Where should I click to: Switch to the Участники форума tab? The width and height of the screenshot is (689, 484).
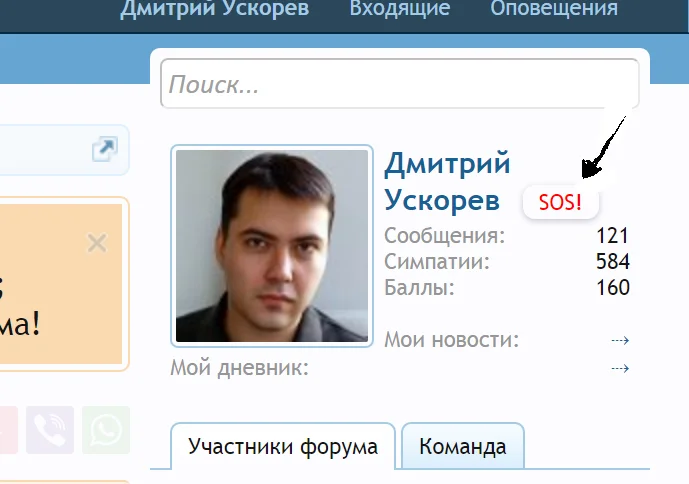click(283, 447)
